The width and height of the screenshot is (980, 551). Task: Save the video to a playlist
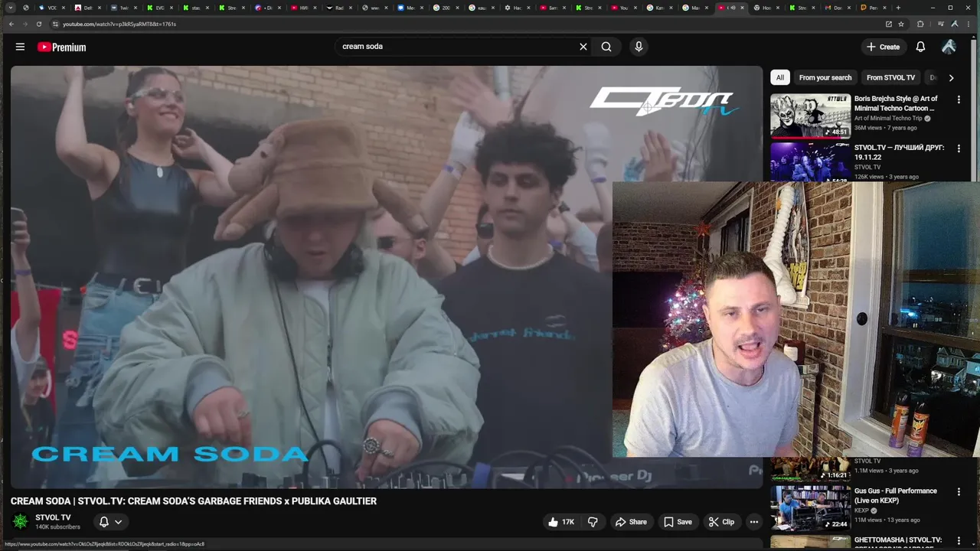pos(678,522)
